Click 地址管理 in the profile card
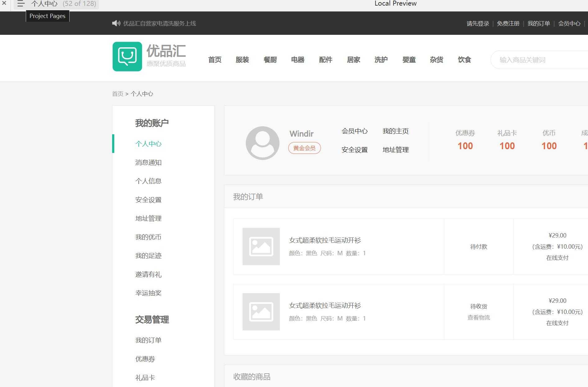The width and height of the screenshot is (588, 387). point(396,150)
